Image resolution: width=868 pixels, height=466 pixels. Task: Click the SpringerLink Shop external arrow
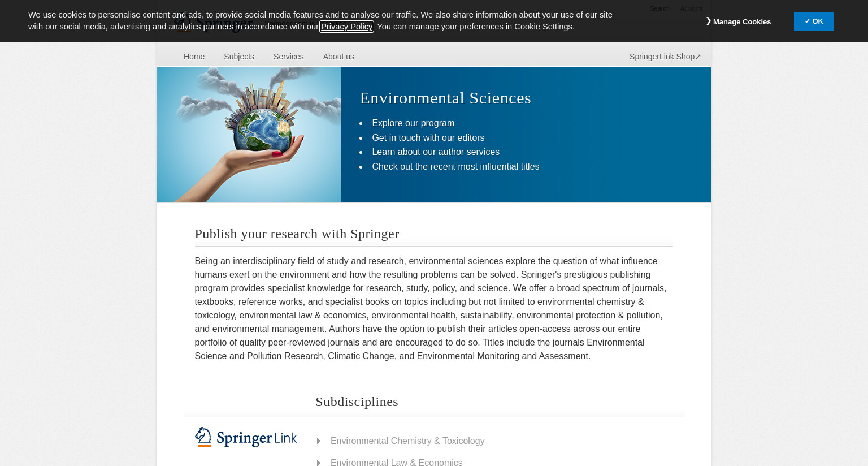698,57
